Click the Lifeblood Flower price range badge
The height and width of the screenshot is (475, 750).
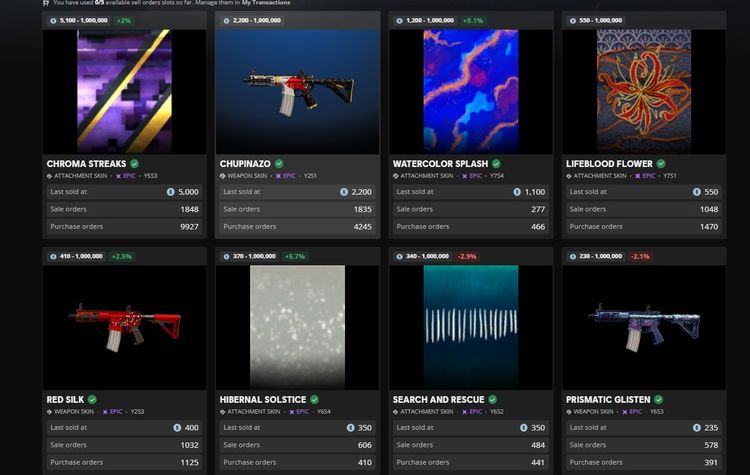click(598, 20)
